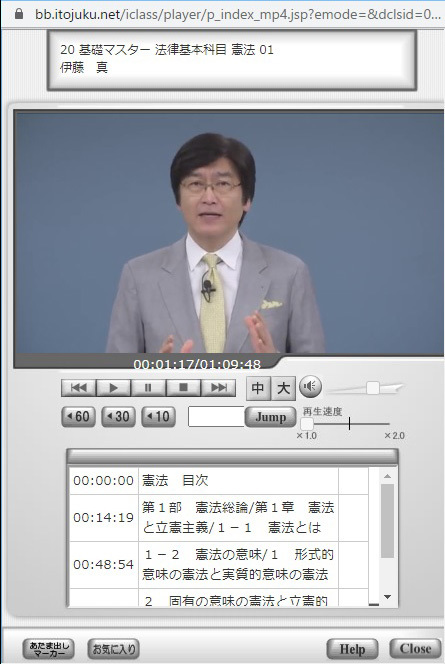445x664 pixels.
Task: Rewind 10 seconds
Action: coord(158,417)
